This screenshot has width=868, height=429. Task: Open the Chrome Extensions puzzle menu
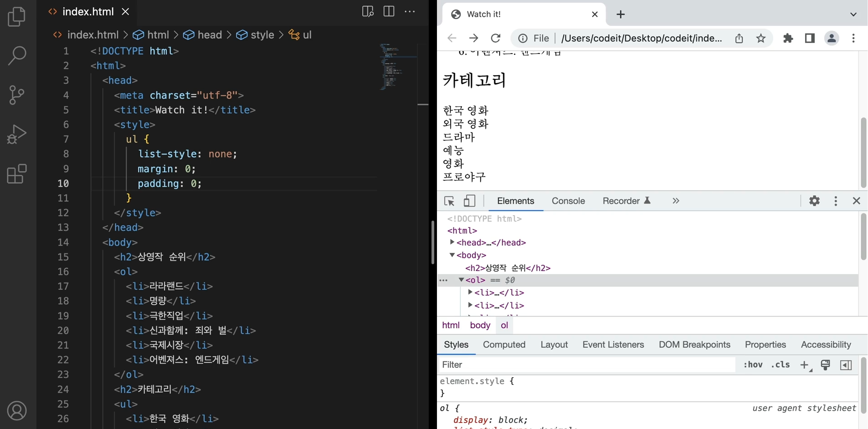click(x=788, y=38)
